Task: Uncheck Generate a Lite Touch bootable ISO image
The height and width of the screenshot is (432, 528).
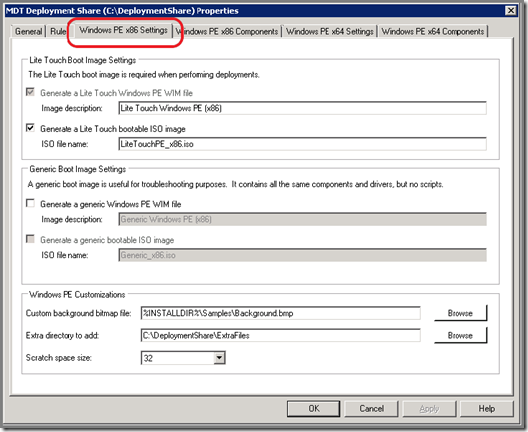Action: [30, 128]
